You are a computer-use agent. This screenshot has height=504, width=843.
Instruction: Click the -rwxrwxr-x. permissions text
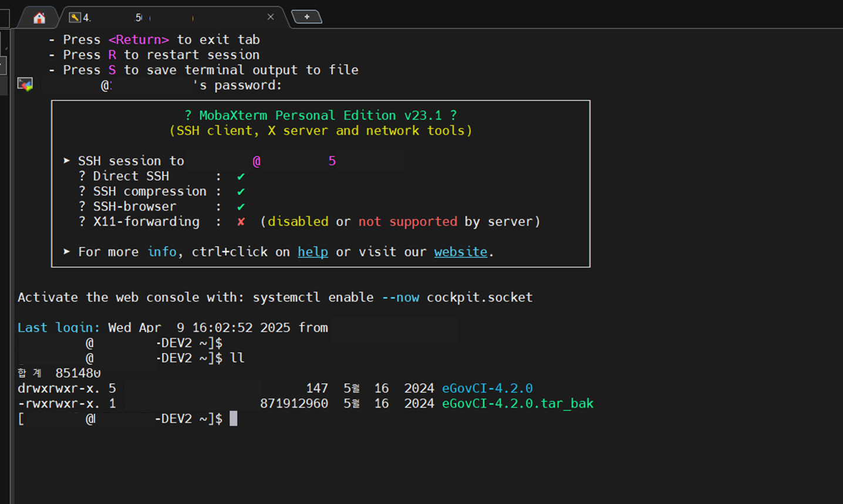[x=59, y=404]
